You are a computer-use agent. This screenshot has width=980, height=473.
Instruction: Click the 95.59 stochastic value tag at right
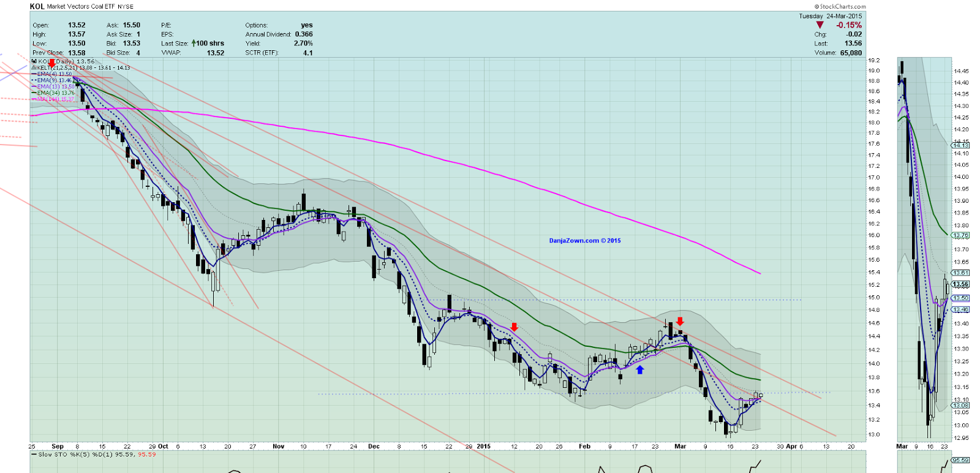tap(960, 460)
